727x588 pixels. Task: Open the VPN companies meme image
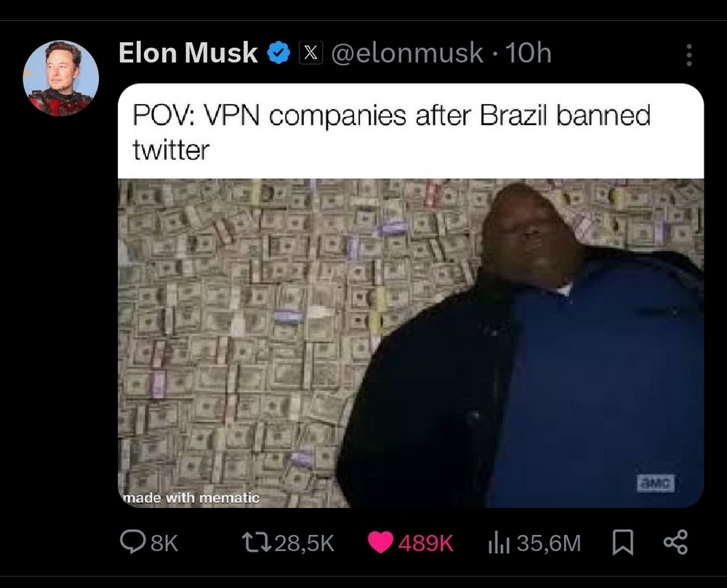tap(411, 343)
